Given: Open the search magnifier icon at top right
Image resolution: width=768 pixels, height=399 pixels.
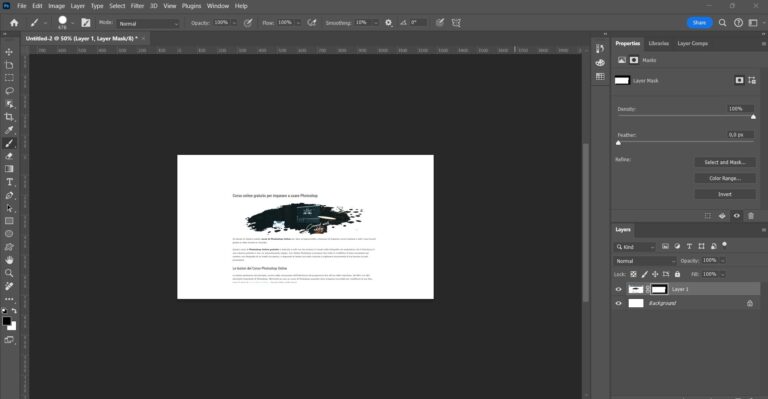Looking at the screenshot, I should pos(722,23).
